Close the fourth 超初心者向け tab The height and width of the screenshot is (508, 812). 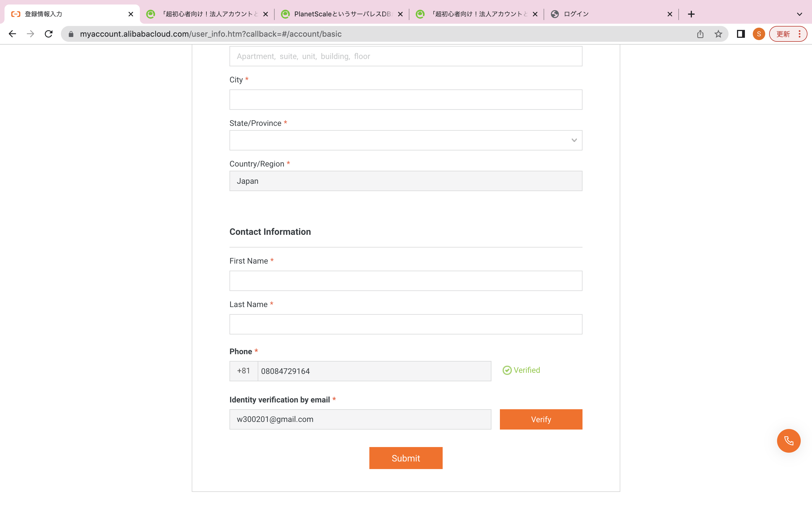tap(535, 14)
